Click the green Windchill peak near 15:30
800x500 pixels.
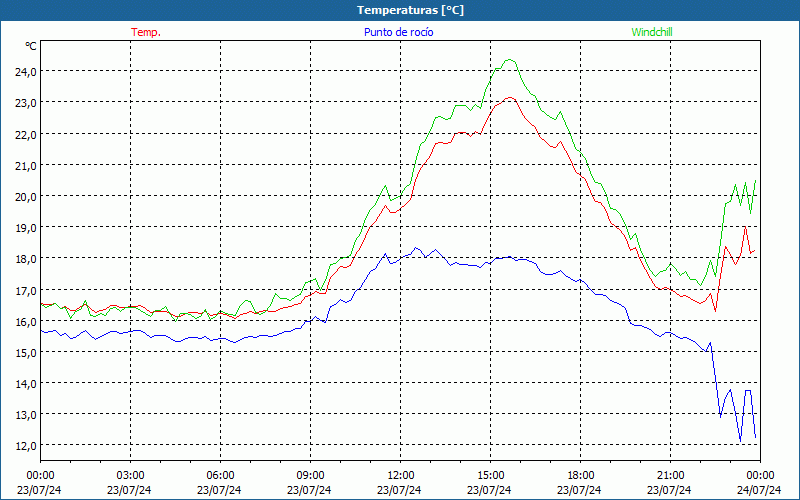509,60
